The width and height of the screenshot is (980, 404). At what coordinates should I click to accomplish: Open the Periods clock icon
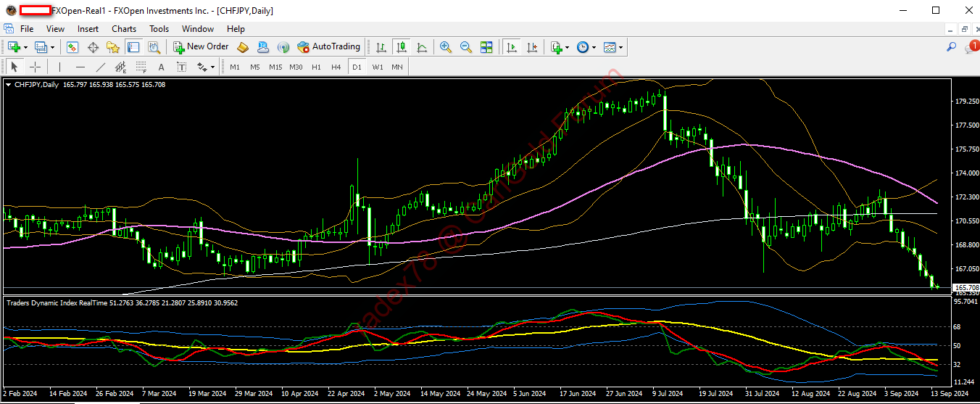pyautogui.click(x=583, y=47)
